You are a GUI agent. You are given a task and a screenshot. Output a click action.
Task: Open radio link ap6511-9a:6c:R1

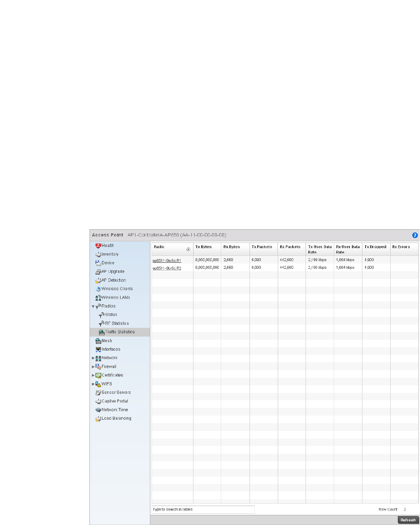[167, 261]
